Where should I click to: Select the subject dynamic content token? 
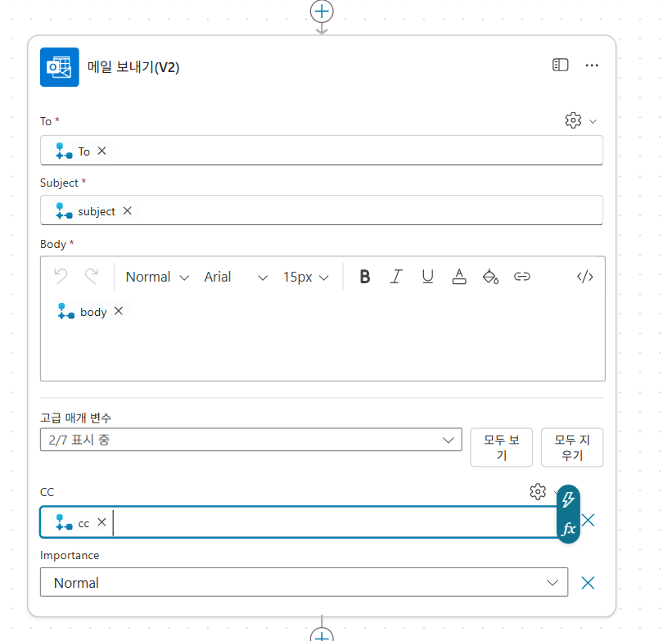(x=96, y=211)
